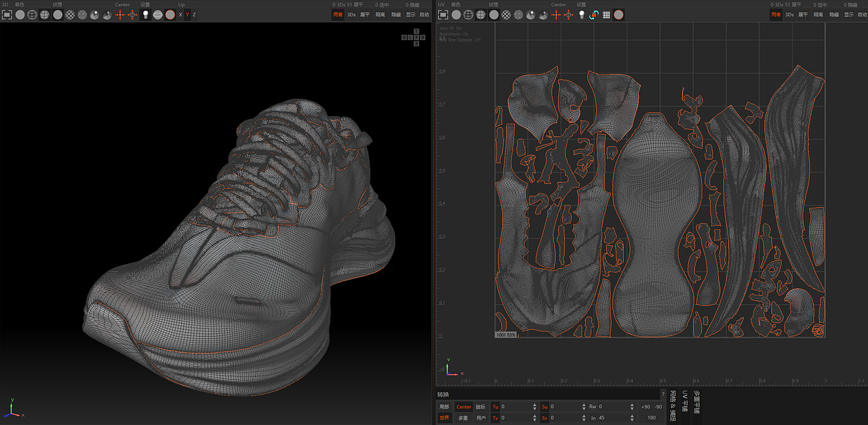Select 世界 (world) transform mode
The width and height of the screenshot is (868, 425).
[444, 418]
